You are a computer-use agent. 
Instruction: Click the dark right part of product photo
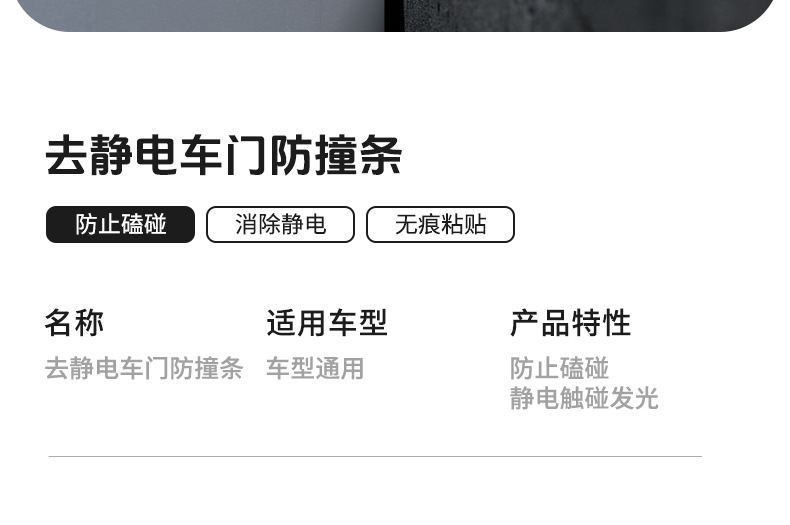coord(579,15)
